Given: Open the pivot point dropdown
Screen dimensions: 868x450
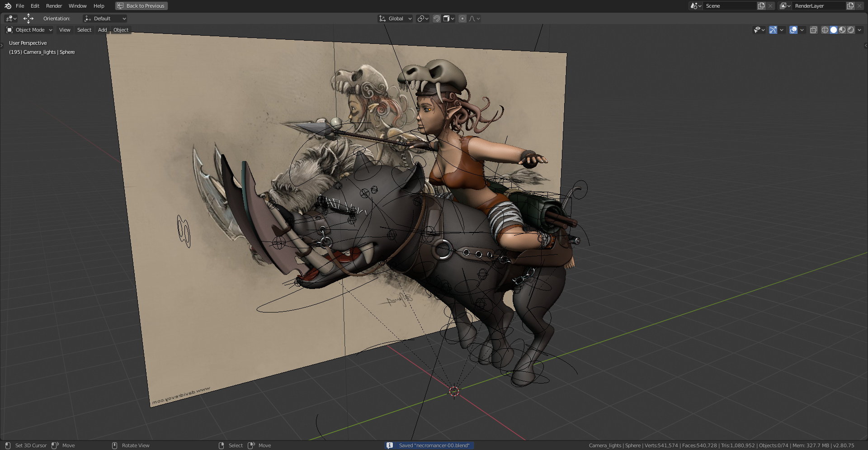Looking at the screenshot, I should tap(423, 19).
